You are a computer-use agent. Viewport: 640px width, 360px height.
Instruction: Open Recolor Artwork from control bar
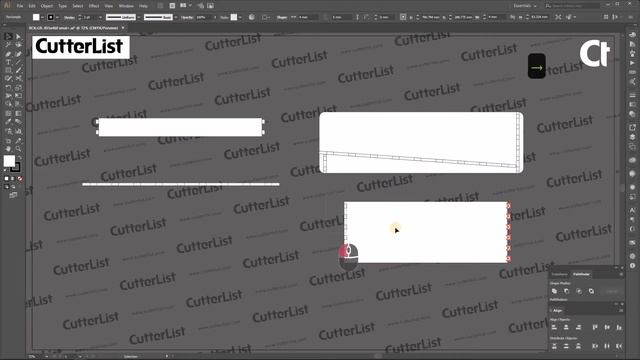pos(251,17)
